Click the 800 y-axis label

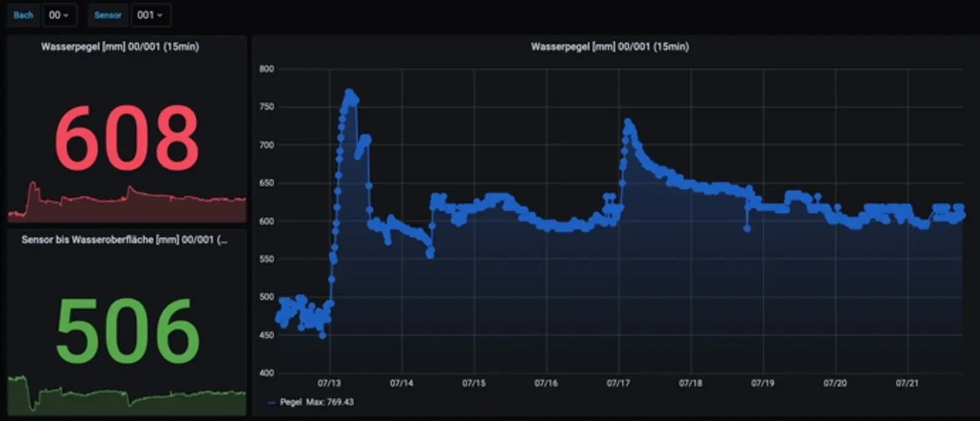266,69
